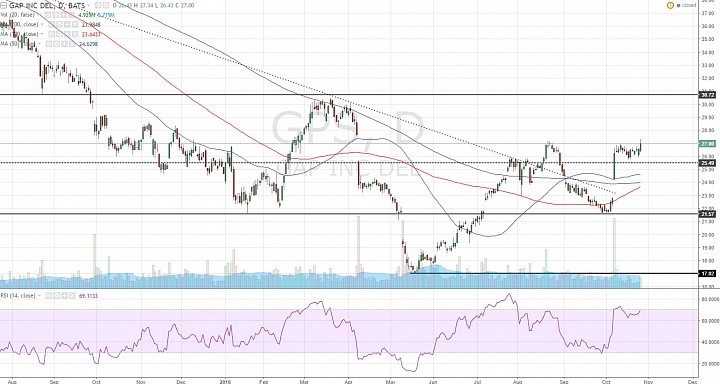Open dropdown arrow beside GAP INC DEL title
This screenshot has width=720, height=384.
tap(89, 6)
